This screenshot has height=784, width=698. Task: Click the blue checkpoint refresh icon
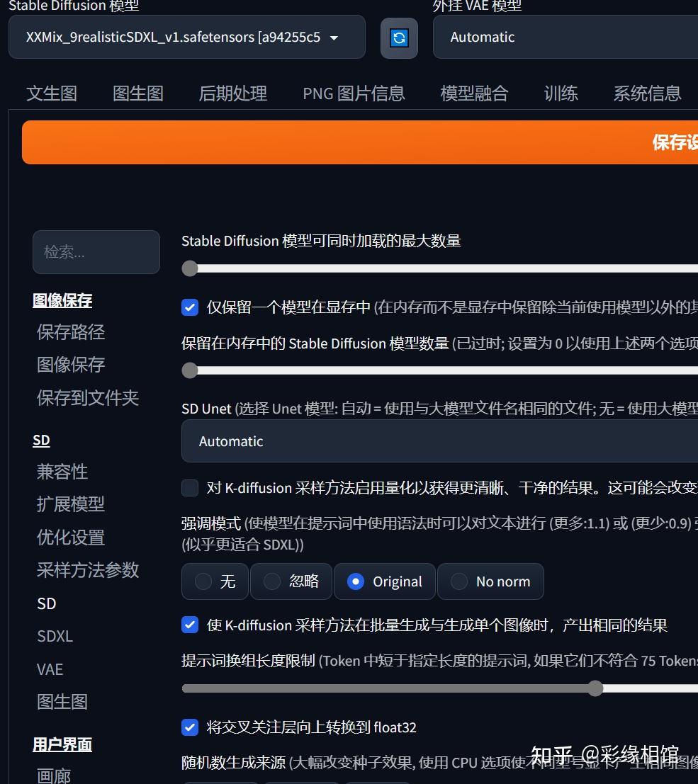399,37
